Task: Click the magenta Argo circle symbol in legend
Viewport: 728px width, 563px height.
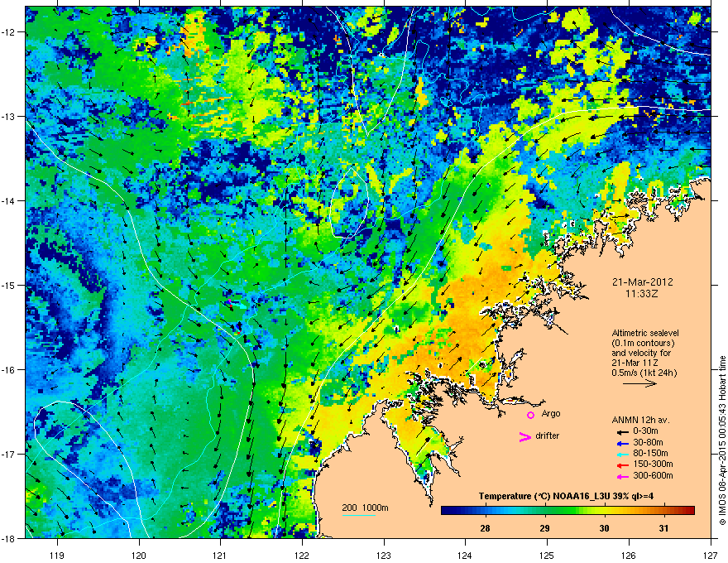Action: (x=530, y=415)
